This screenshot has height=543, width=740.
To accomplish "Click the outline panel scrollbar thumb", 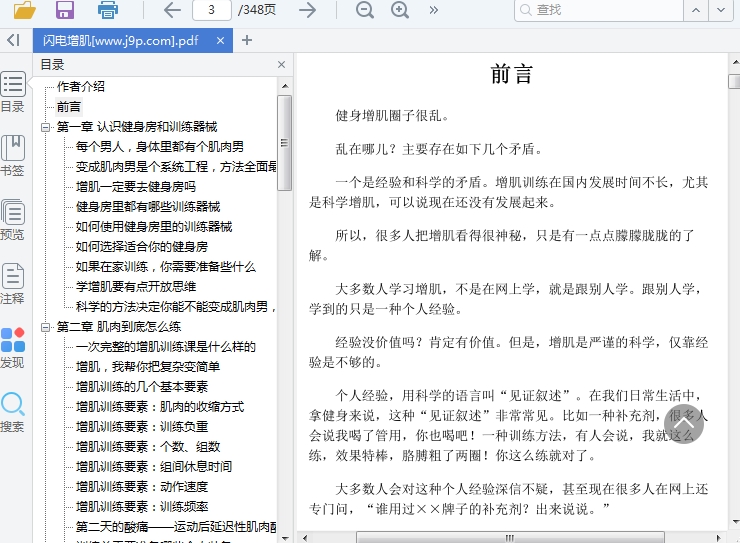I will click(x=284, y=143).
